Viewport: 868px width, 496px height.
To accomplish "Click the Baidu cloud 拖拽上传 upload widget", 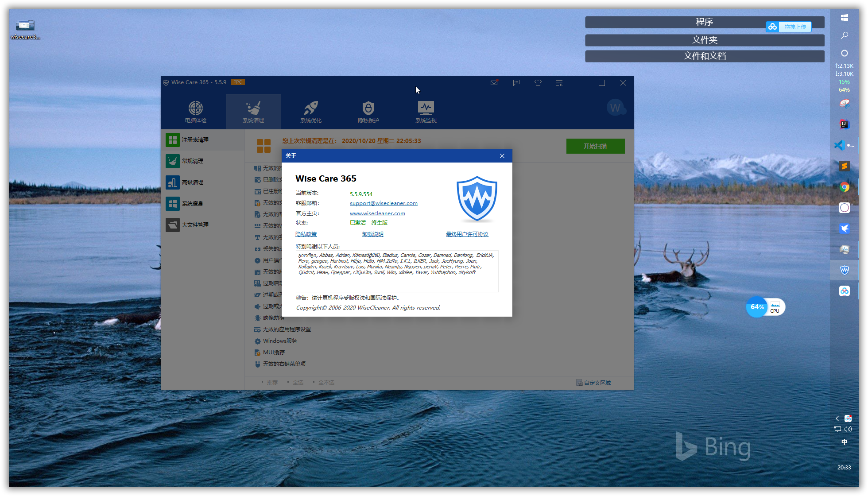I will 789,27.
